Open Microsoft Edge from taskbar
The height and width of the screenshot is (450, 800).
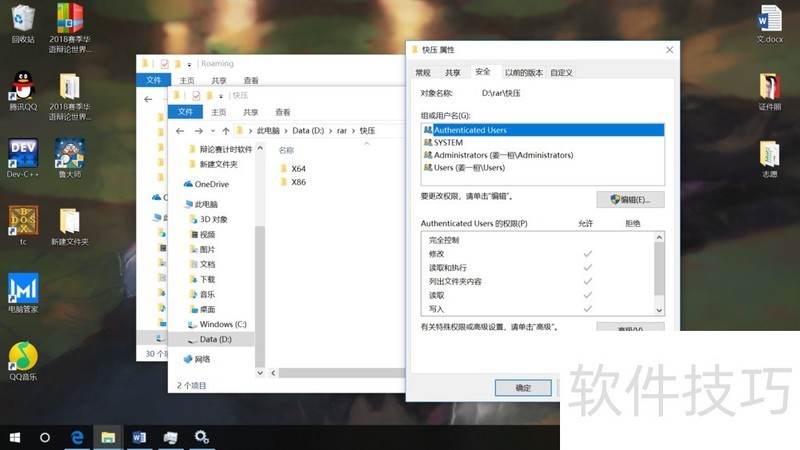point(76,437)
